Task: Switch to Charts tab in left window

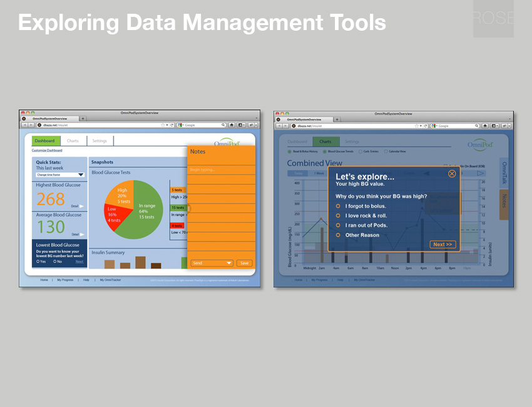Action: click(x=73, y=141)
